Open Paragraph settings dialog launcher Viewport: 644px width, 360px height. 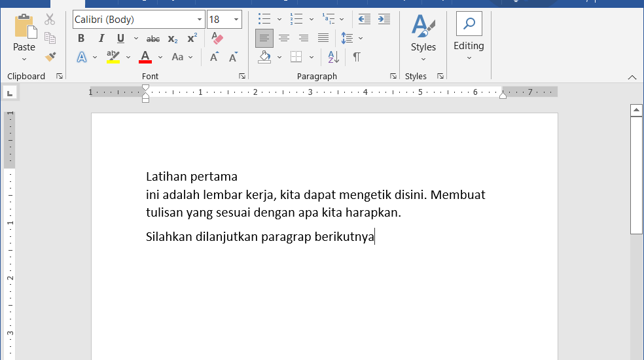coord(393,76)
